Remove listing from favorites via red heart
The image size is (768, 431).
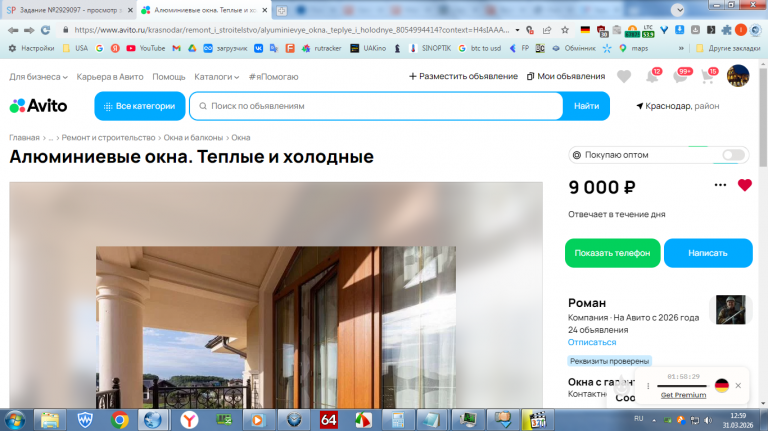(x=744, y=185)
